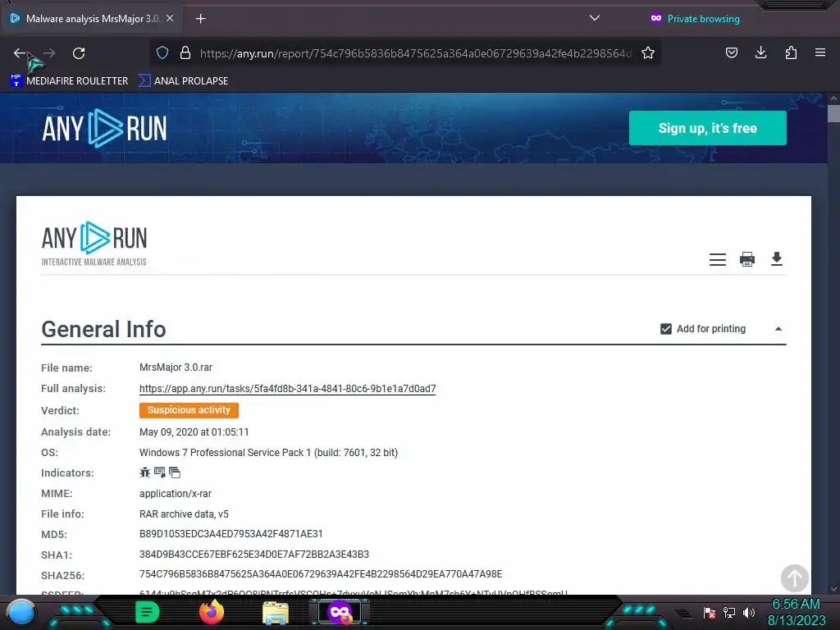Open the green notes app on taskbar
Screen dimensions: 840x630
[148, 612]
